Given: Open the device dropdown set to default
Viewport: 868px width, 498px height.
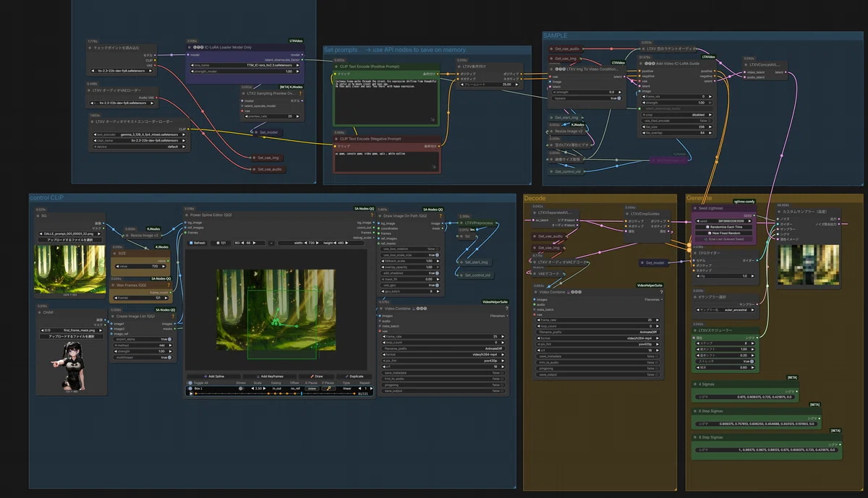Looking at the screenshot, I should point(140,147).
